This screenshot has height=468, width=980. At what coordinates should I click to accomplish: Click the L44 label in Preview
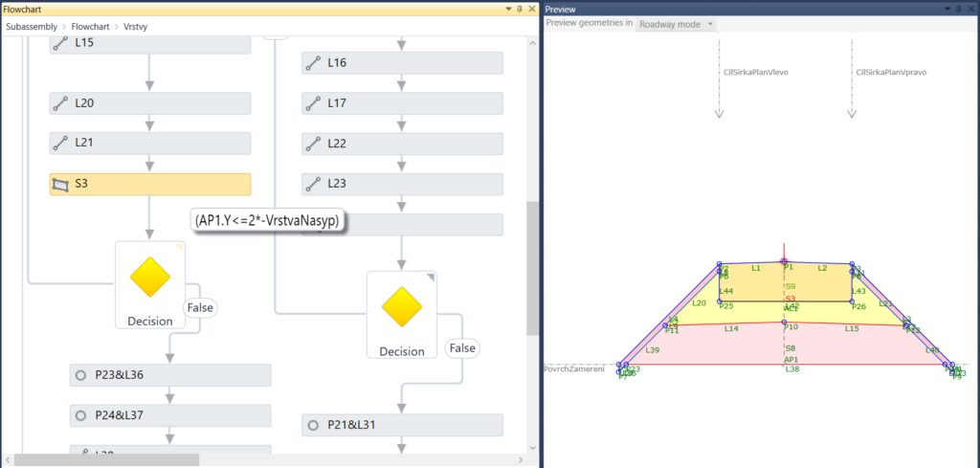(x=726, y=291)
